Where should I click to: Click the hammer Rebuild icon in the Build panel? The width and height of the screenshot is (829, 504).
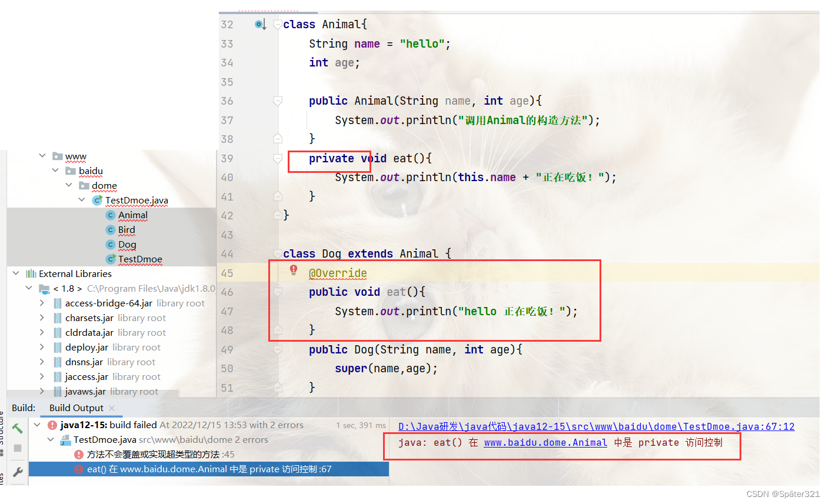(x=18, y=428)
